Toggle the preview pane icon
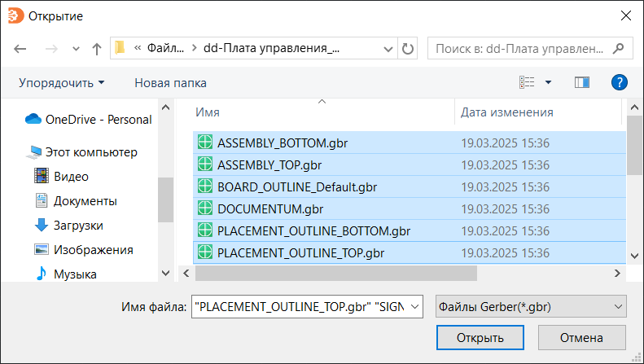644x364 pixels. click(581, 82)
